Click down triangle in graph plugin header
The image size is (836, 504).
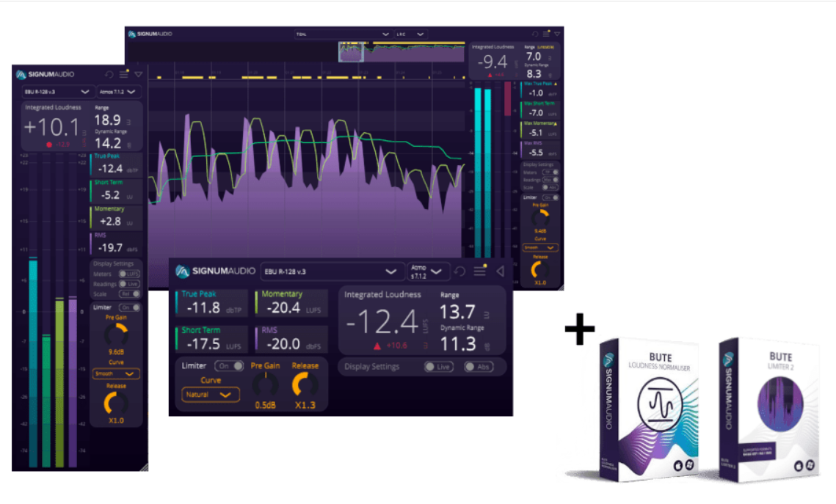pos(557,34)
